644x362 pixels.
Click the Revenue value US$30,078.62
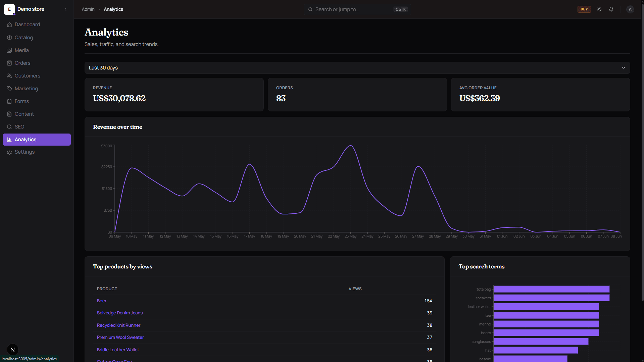coord(119,98)
